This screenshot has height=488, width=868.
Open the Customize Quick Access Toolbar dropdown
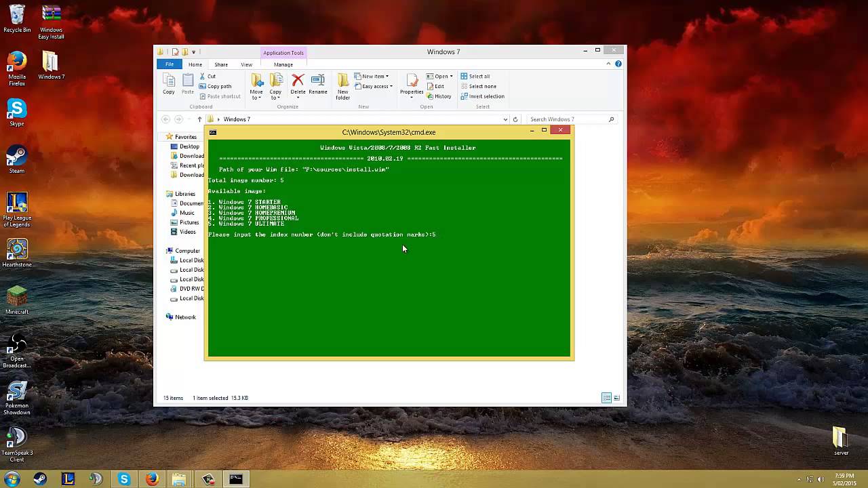click(194, 52)
